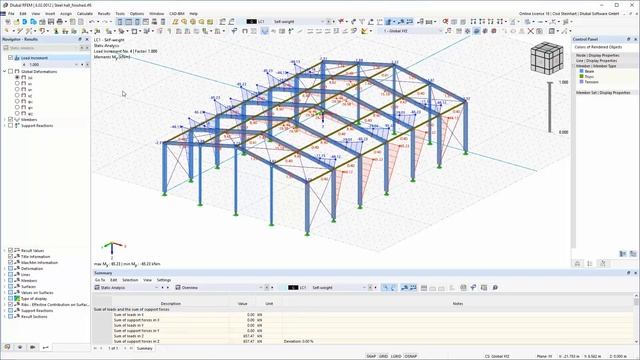Click the highlighted result diagram icon in second toolbar
This screenshot has width=640, height=360.
[x=264, y=31]
